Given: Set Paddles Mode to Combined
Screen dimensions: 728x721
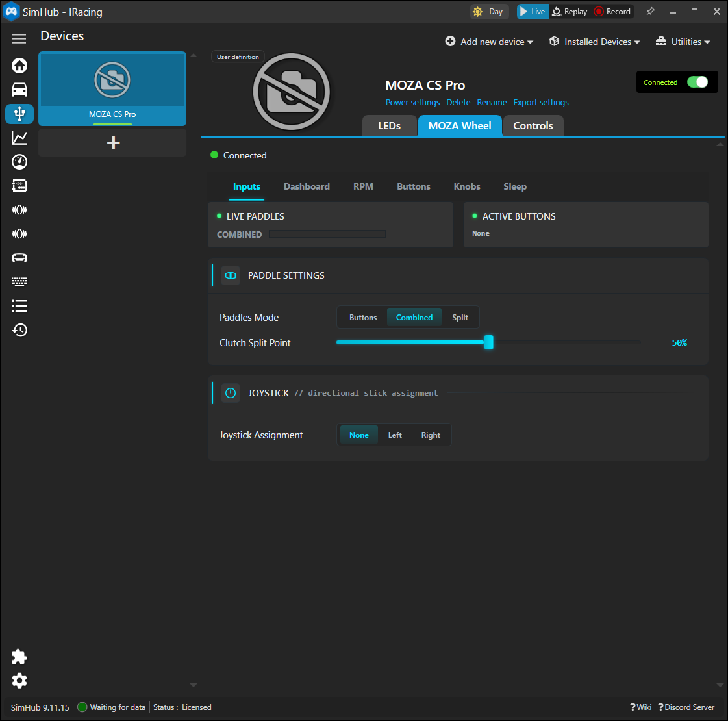Looking at the screenshot, I should coord(414,318).
